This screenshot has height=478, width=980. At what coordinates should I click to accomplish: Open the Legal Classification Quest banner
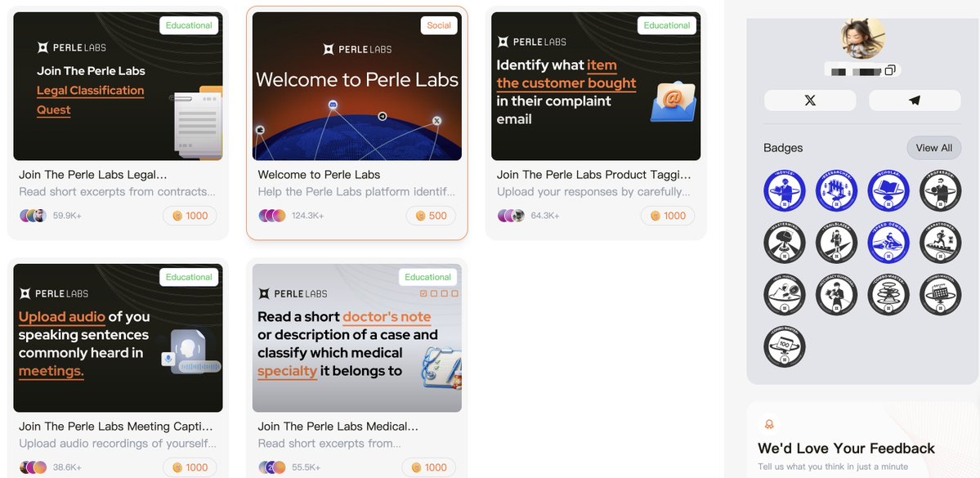119,87
